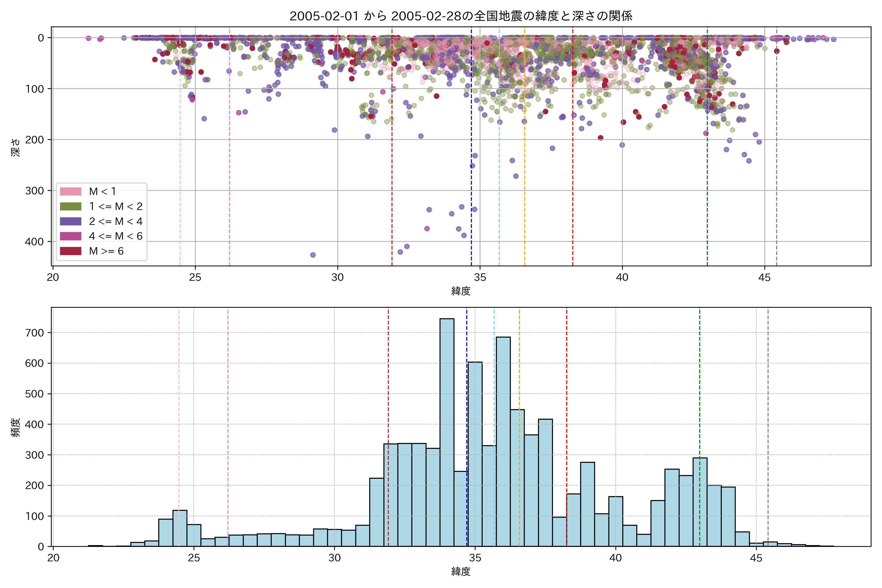Click the chart title text at top
Viewport: 882px width, 588px height.
[461, 16]
